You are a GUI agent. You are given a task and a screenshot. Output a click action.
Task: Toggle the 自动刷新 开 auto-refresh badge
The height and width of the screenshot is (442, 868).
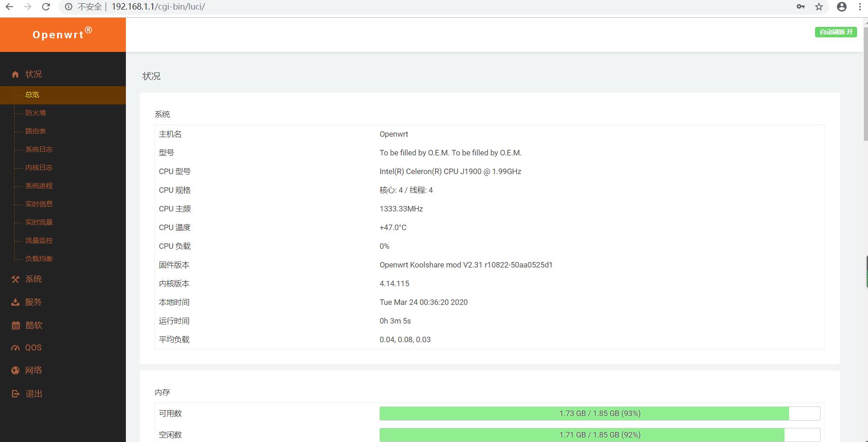836,32
